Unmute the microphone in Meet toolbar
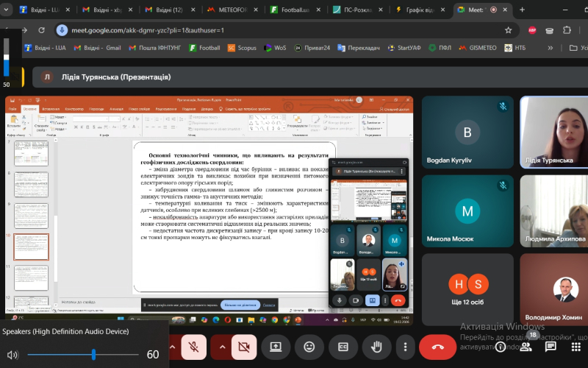Image resolution: width=588 pixels, height=368 pixels. (x=193, y=346)
